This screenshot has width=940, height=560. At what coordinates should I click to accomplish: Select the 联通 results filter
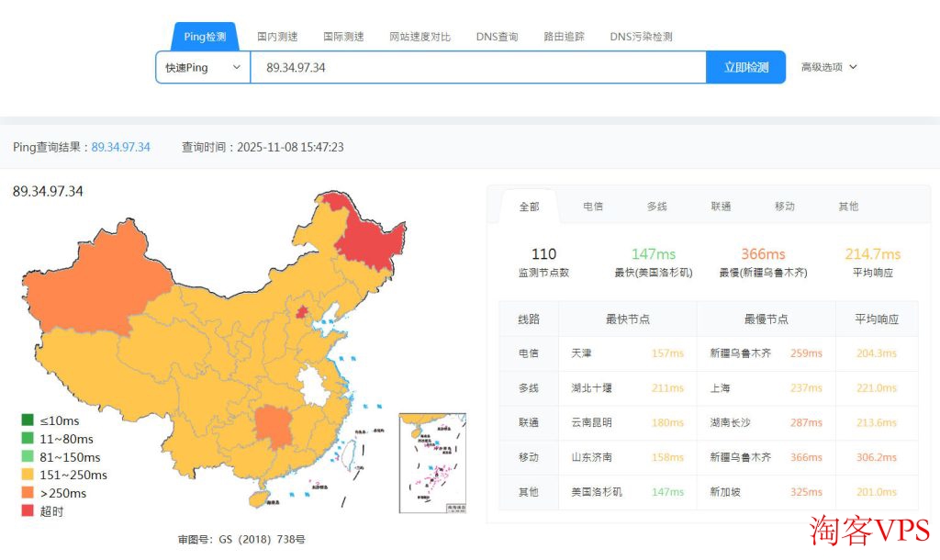tap(721, 207)
